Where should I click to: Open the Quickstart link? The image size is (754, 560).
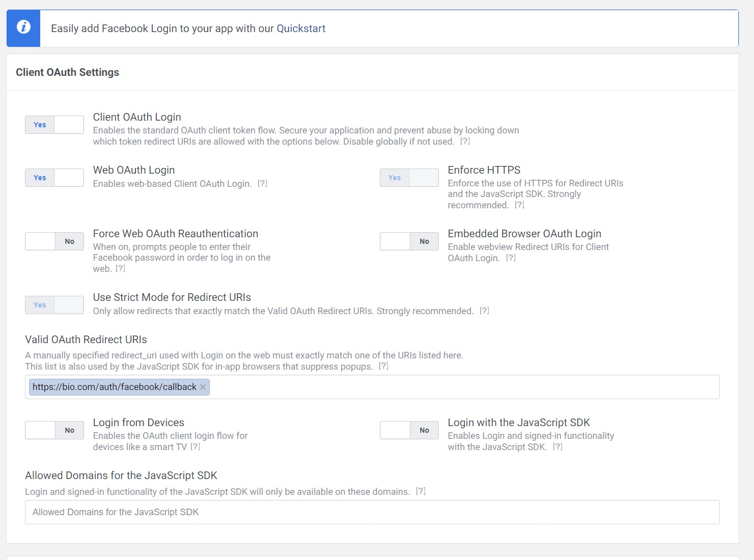(x=301, y=29)
